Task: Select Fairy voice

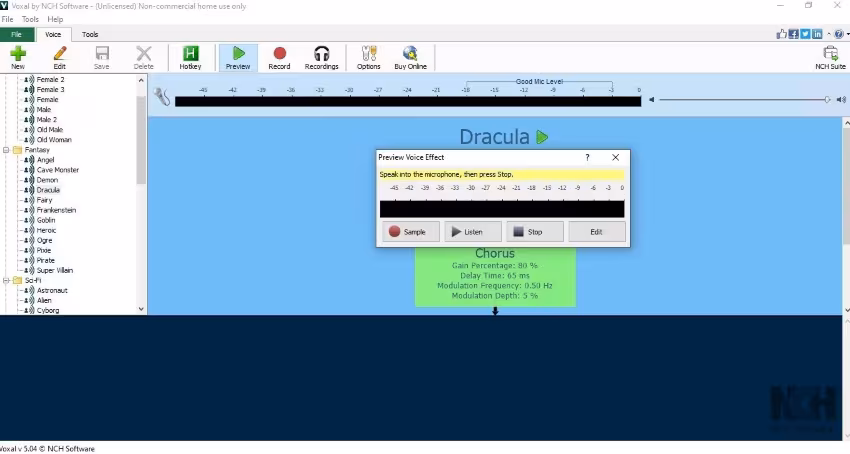Action: pyautogui.click(x=44, y=200)
